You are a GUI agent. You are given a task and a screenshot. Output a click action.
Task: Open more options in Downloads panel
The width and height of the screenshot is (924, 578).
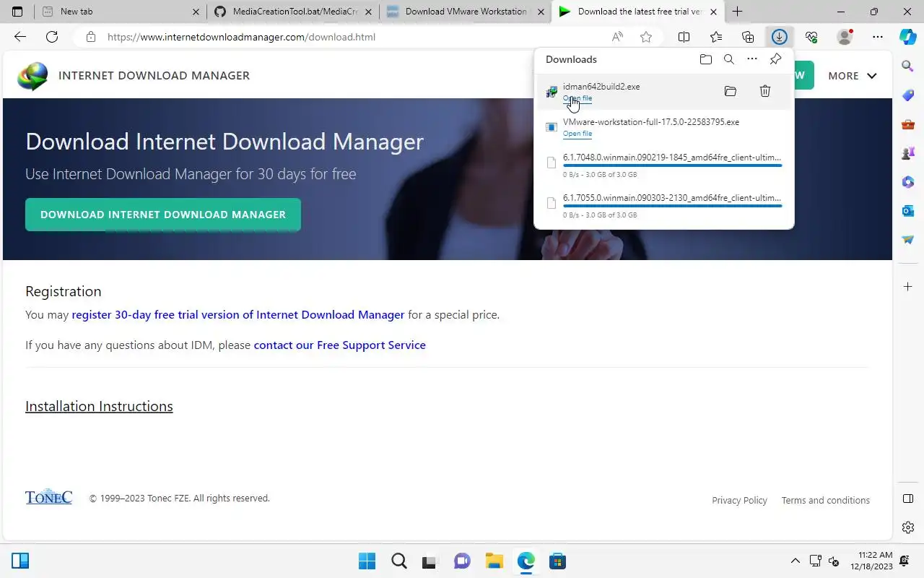tap(752, 59)
